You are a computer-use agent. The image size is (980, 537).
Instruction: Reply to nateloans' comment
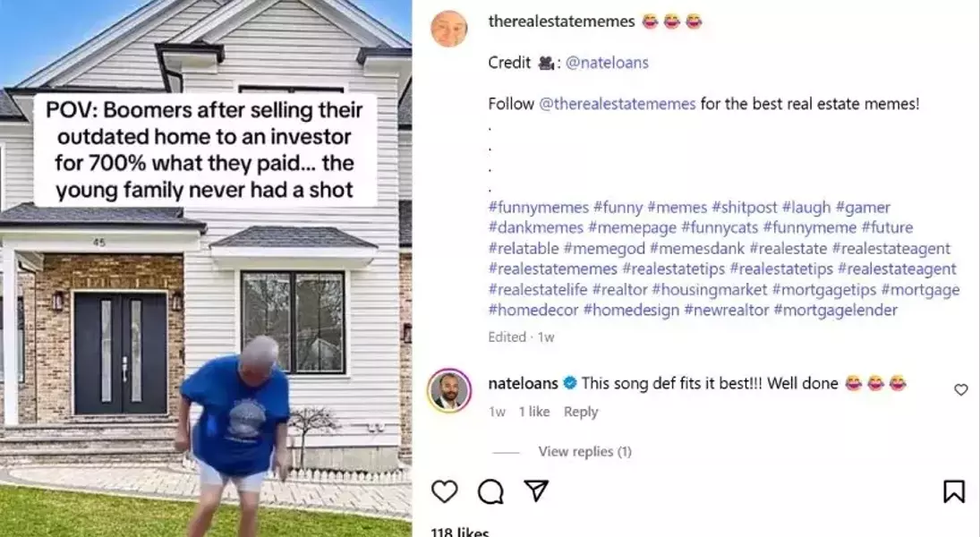(x=581, y=412)
